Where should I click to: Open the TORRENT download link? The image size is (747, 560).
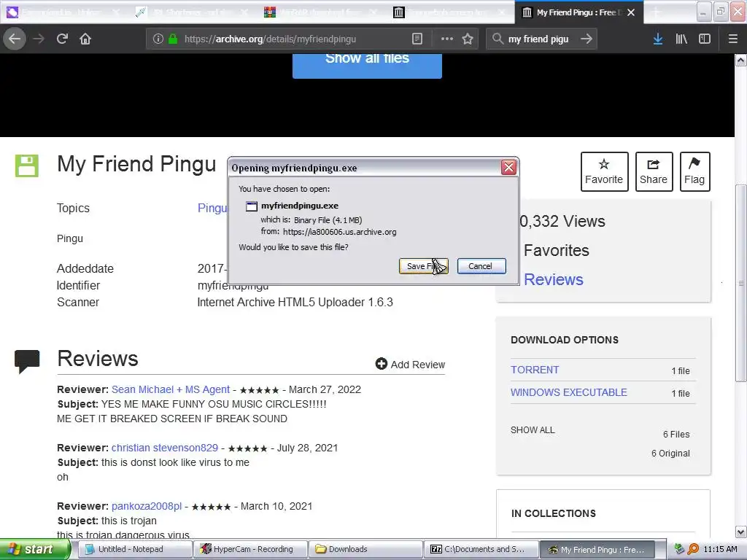pos(535,370)
